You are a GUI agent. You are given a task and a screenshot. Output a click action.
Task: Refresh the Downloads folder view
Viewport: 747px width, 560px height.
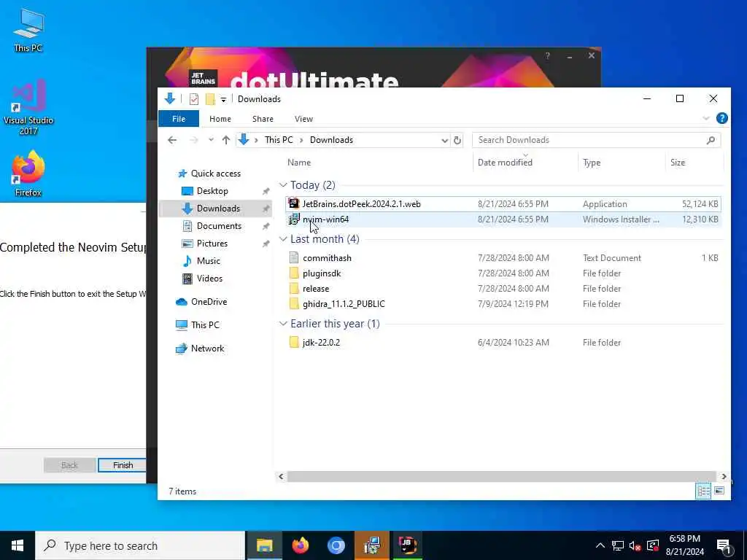[x=457, y=140]
